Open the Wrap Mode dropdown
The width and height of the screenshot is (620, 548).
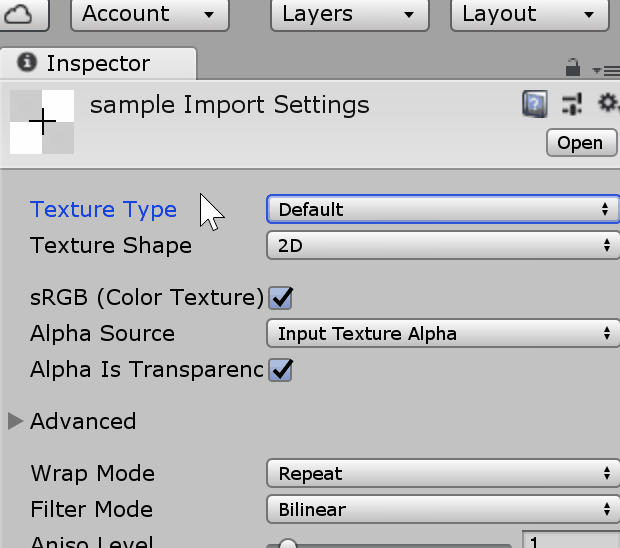point(443,473)
